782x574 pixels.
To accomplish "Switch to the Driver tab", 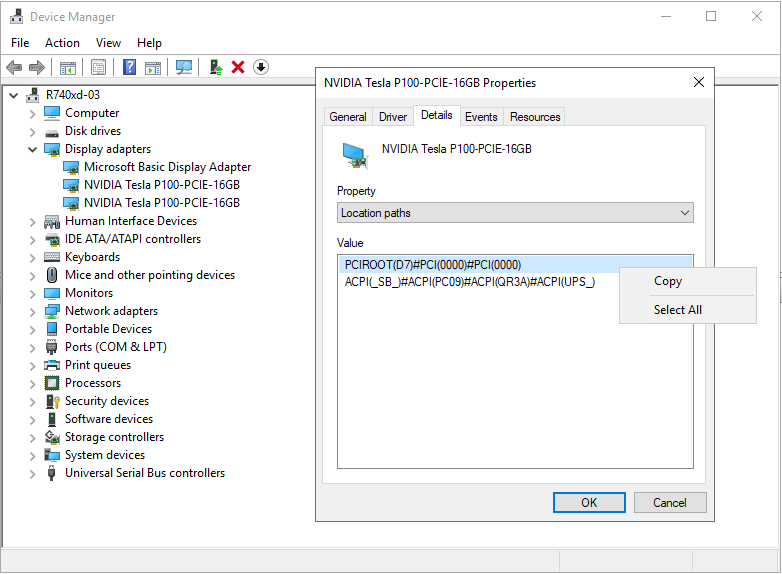I will (393, 117).
